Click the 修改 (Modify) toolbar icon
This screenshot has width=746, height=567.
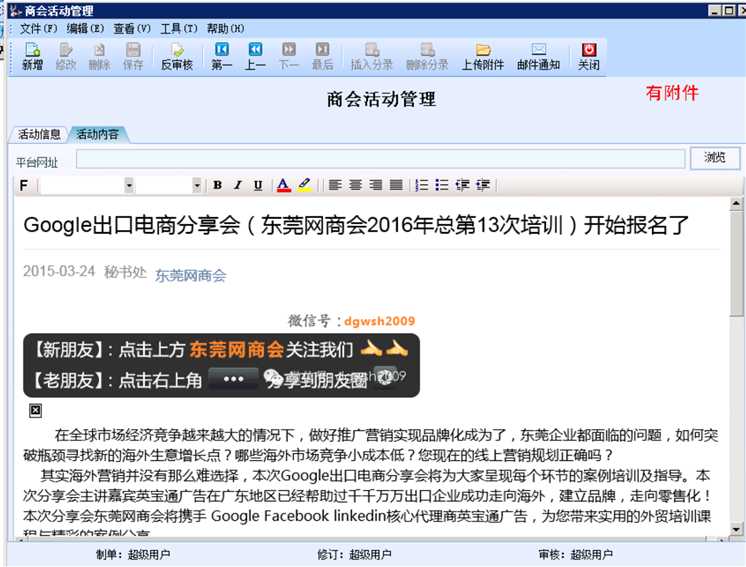[x=66, y=56]
